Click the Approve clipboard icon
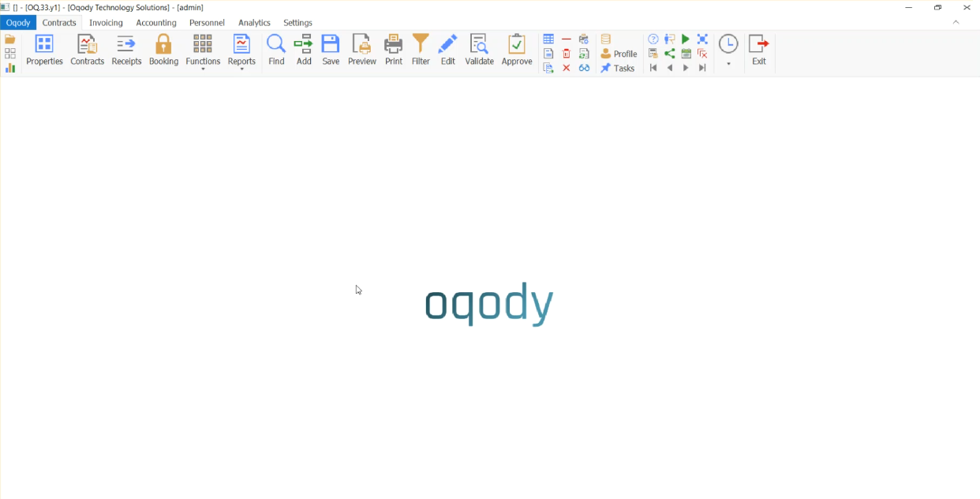 517,51
